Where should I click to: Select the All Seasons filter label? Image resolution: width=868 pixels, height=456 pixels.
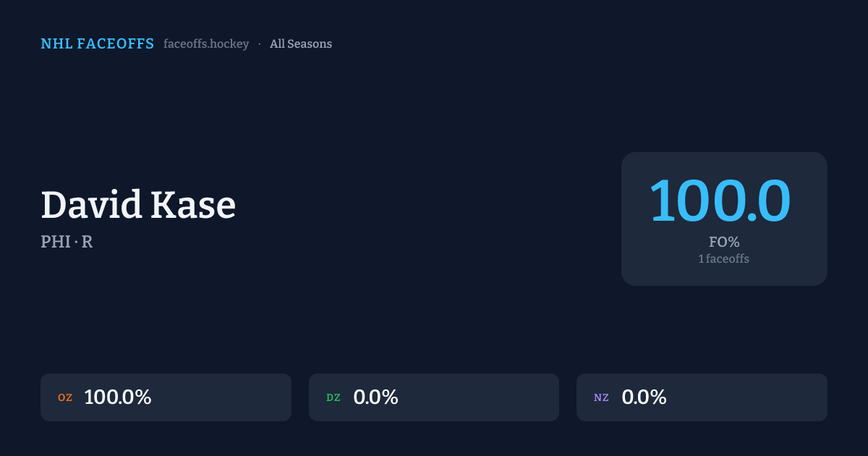click(x=301, y=44)
